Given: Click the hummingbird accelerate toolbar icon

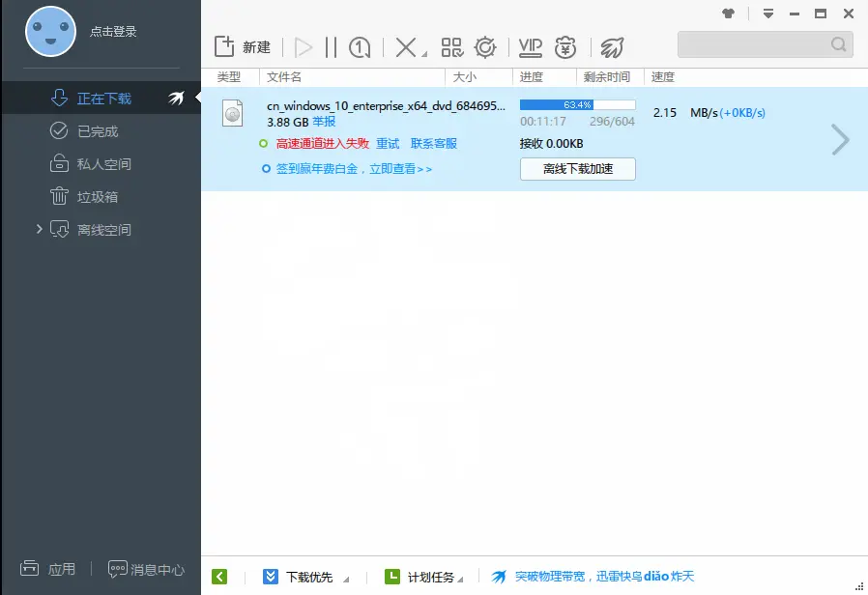Looking at the screenshot, I should click(x=612, y=47).
